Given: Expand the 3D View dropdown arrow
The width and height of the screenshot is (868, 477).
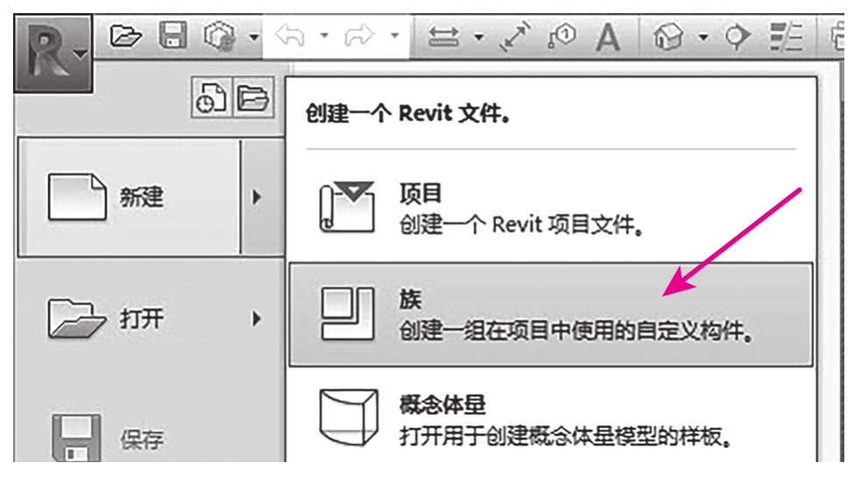Looking at the screenshot, I should tap(703, 38).
